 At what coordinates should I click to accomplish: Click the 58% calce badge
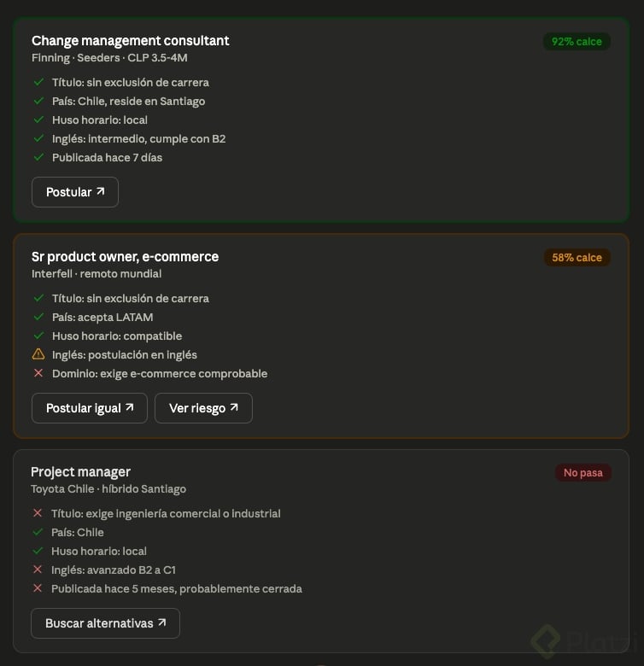click(x=577, y=257)
